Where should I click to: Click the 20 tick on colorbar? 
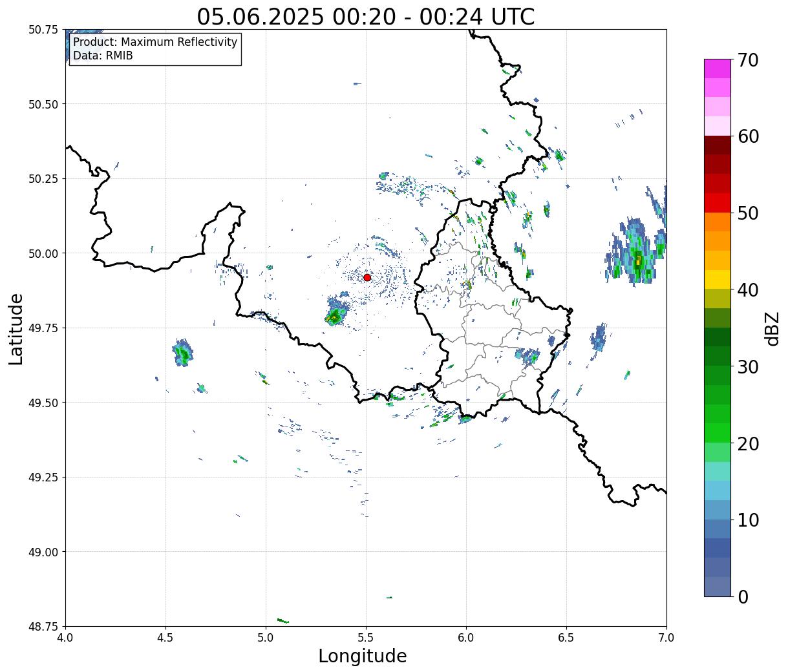747,443
